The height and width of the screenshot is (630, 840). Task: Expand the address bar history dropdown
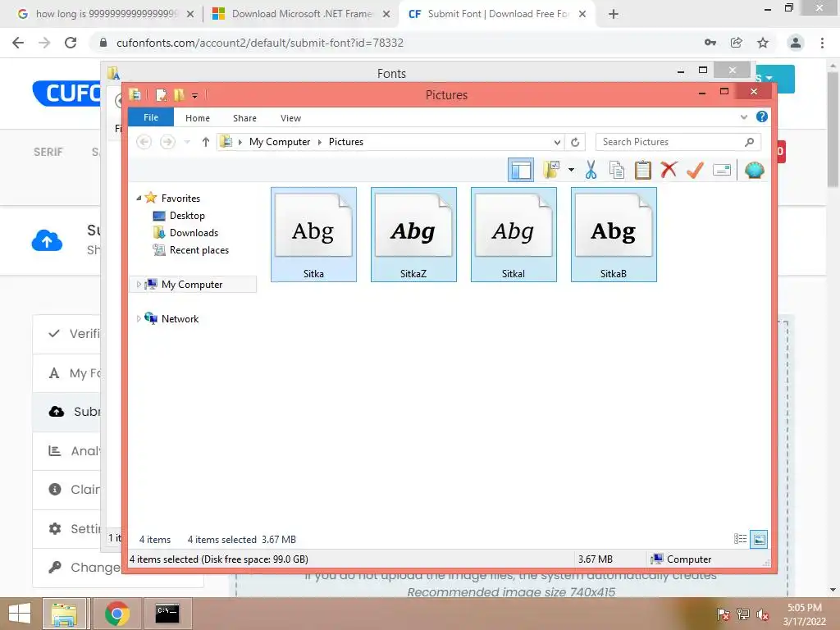[557, 142]
